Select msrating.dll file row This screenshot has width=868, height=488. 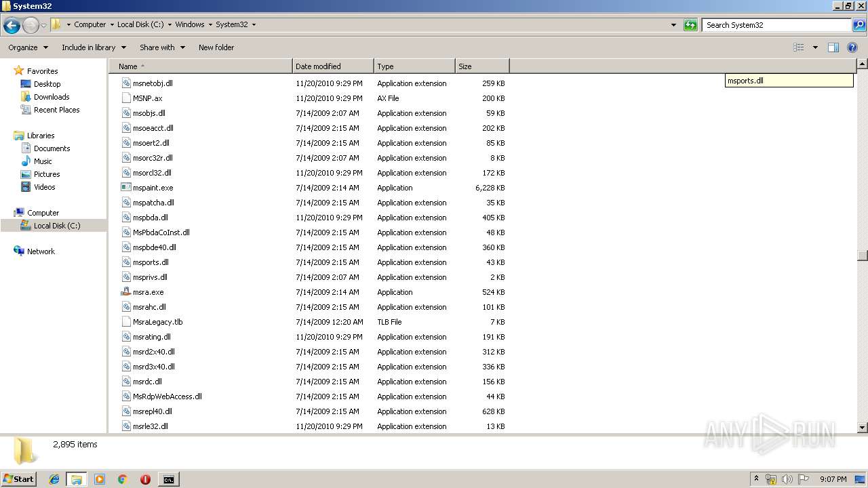pyautogui.click(x=313, y=337)
